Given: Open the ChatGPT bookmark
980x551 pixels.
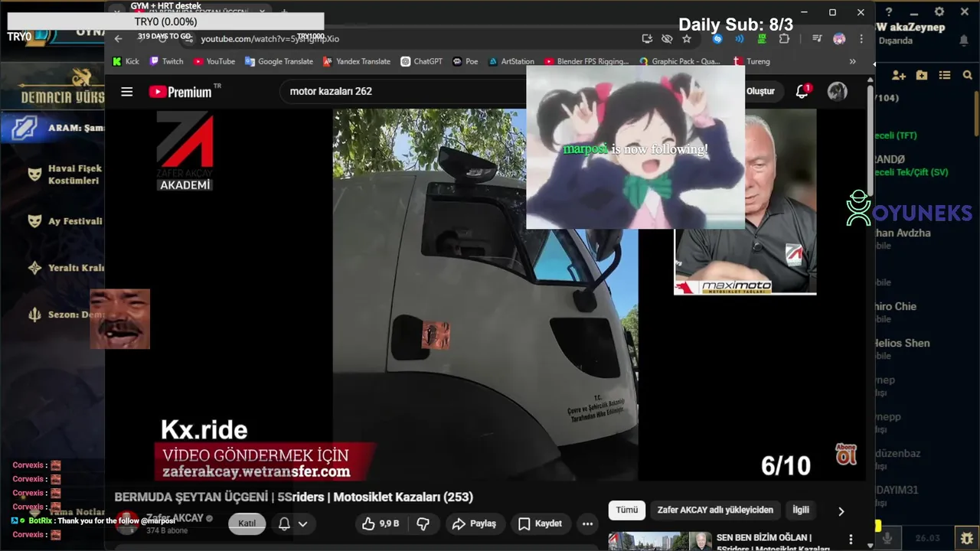Looking at the screenshot, I should point(421,61).
